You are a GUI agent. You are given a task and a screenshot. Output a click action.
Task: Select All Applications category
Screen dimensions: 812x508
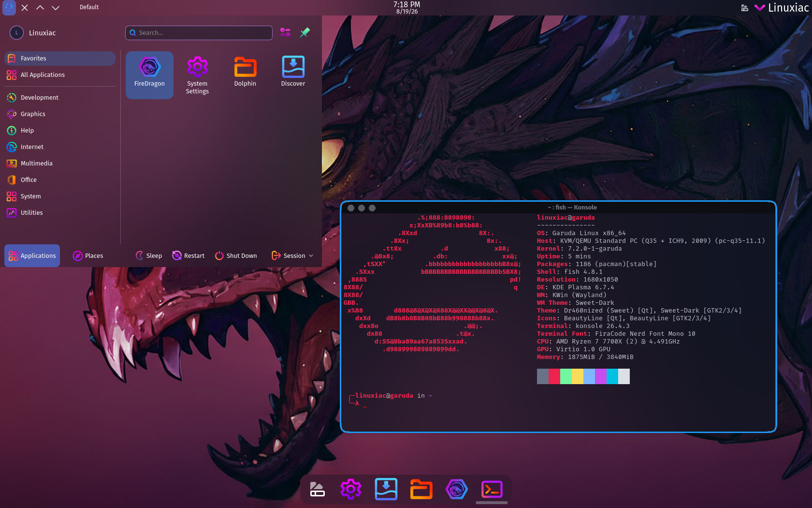point(60,75)
